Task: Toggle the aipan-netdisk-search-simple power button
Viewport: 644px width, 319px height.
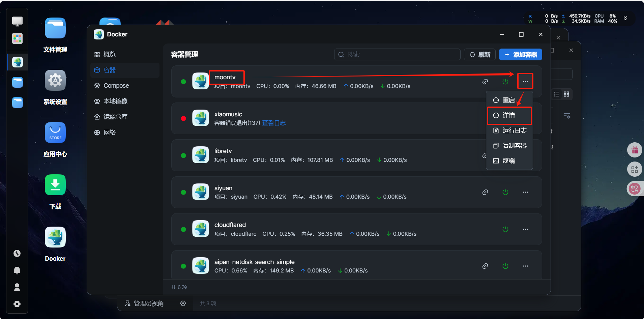Action: point(505,266)
